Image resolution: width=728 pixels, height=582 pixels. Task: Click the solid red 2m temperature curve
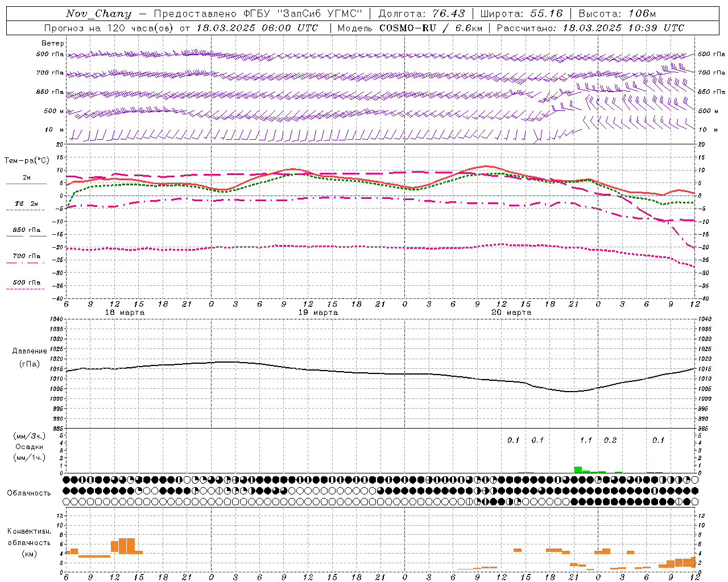pyautogui.click(x=380, y=181)
